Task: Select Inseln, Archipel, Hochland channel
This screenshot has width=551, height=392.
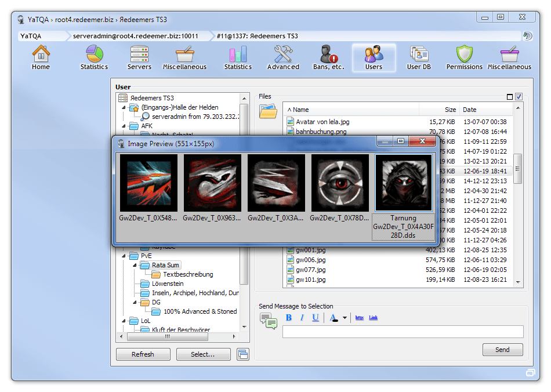Action: coord(195,293)
